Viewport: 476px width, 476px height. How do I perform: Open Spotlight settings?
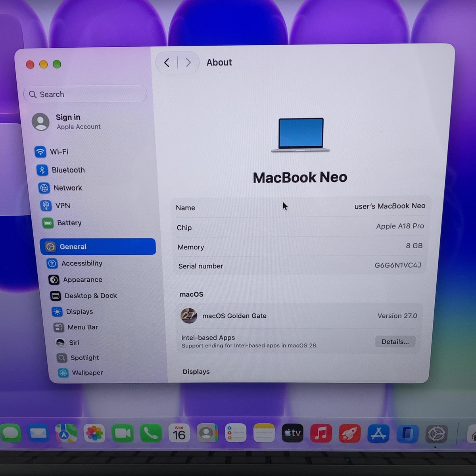[78, 357]
